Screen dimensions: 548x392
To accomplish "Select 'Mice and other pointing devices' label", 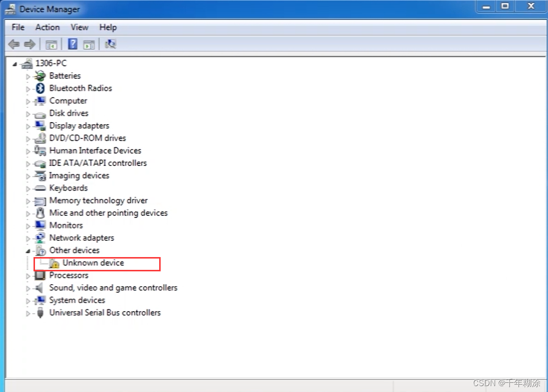I will [x=108, y=213].
